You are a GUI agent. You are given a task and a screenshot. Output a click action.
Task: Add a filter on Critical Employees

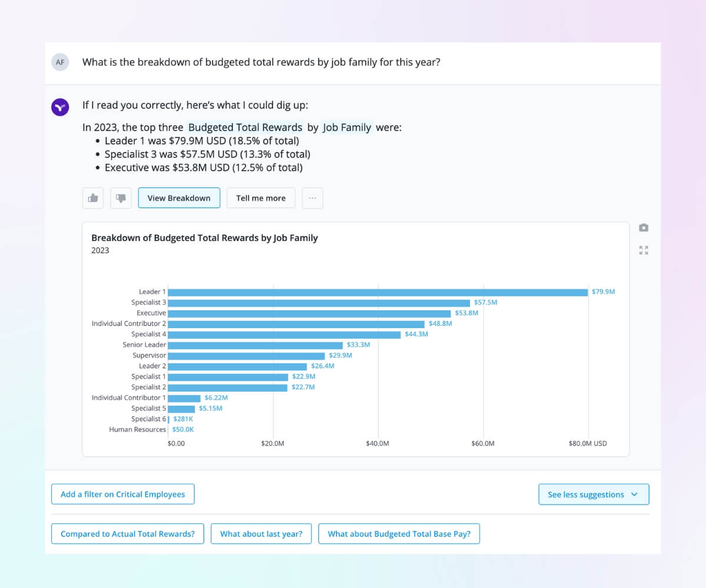(123, 494)
